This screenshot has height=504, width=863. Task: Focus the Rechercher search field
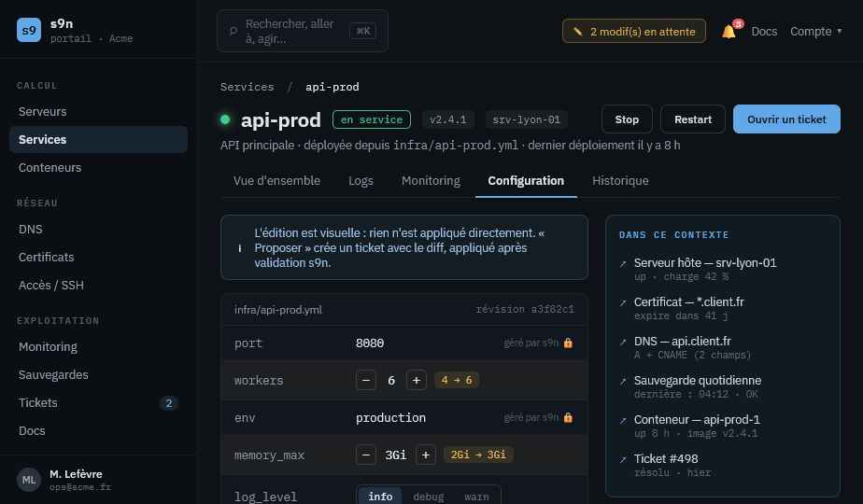pyautogui.click(x=303, y=32)
